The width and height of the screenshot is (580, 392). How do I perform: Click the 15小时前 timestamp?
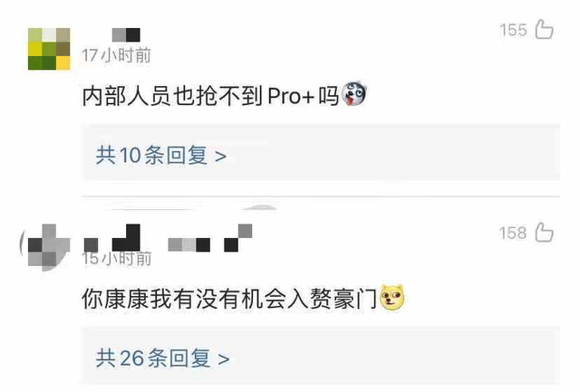point(117,258)
